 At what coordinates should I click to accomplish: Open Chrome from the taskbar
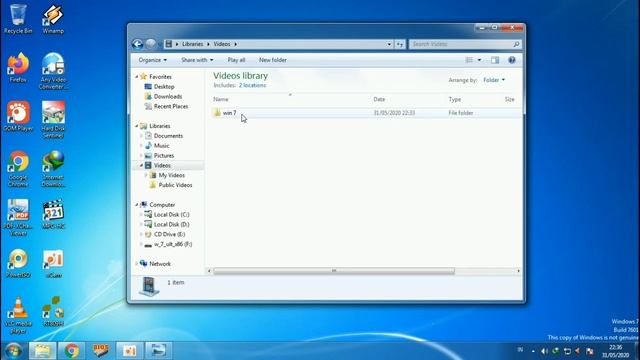(x=71, y=350)
